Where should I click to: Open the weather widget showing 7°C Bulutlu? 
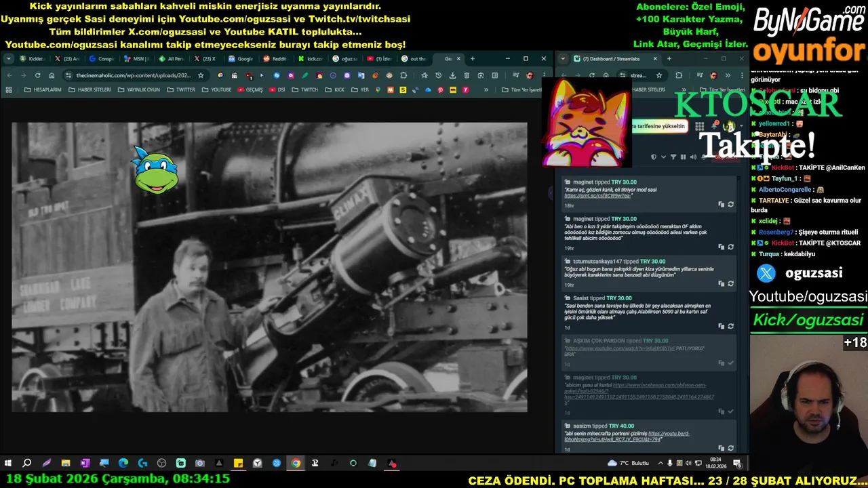(x=628, y=464)
